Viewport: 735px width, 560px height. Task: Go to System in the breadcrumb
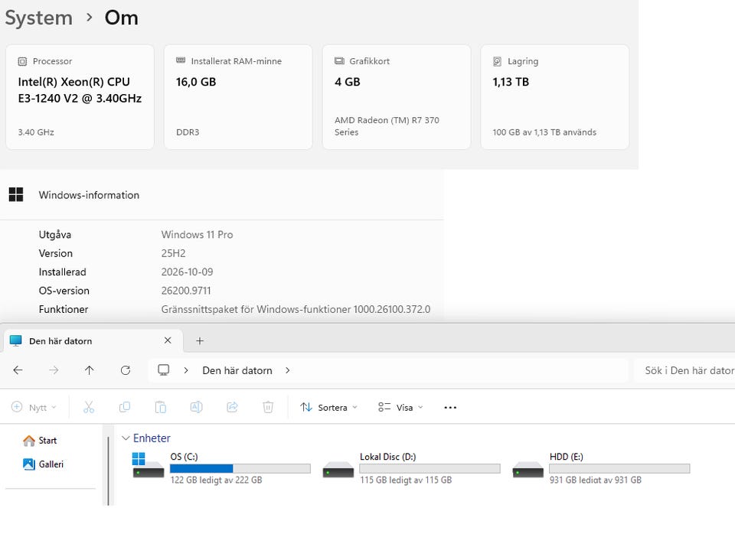pyautogui.click(x=39, y=18)
